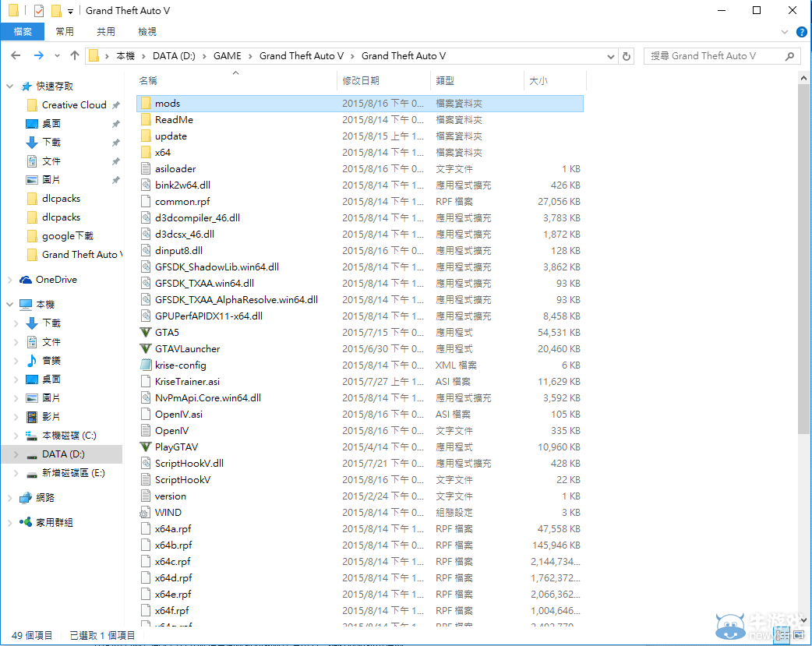Click the PlayGTAV executable icon
Viewport: 812px width, 646px height.
(145, 447)
